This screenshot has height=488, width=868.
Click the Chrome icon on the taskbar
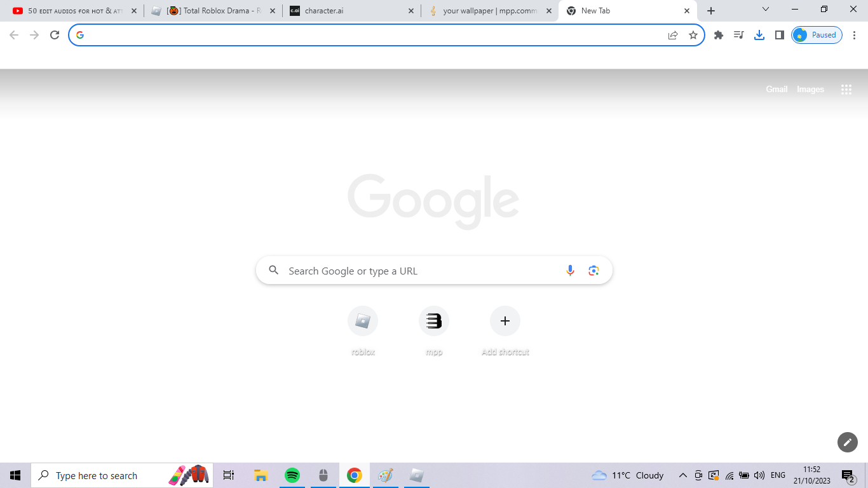pyautogui.click(x=355, y=475)
